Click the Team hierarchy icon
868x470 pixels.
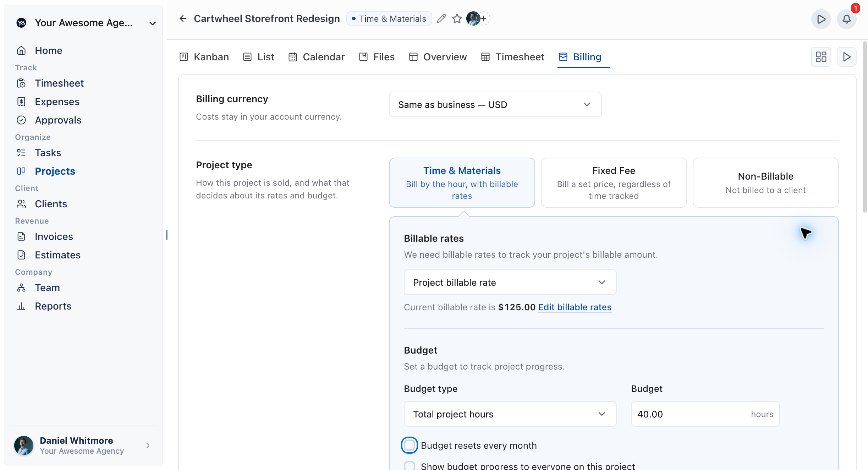[x=21, y=288]
